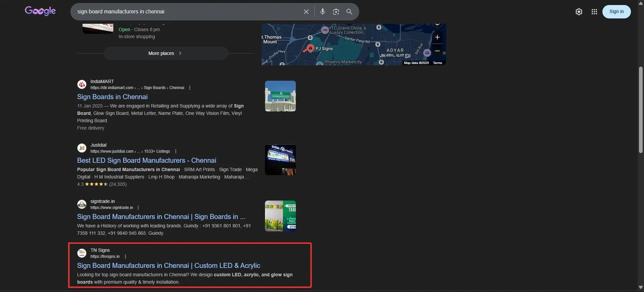Click the magnifying glass search button

pyautogui.click(x=349, y=12)
